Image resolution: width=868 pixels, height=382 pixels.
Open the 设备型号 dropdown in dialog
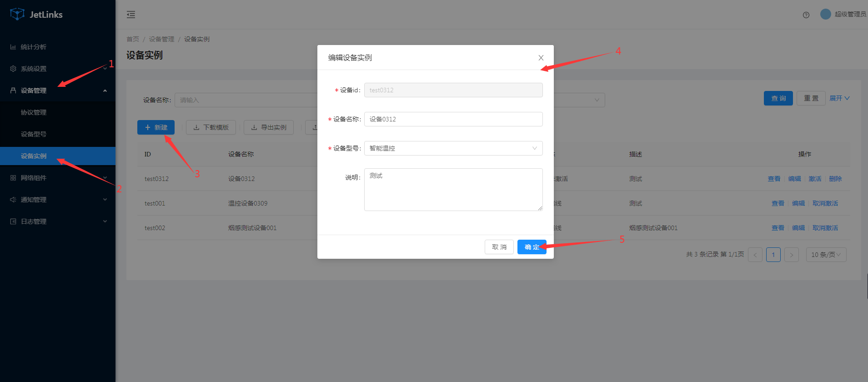coord(453,148)
